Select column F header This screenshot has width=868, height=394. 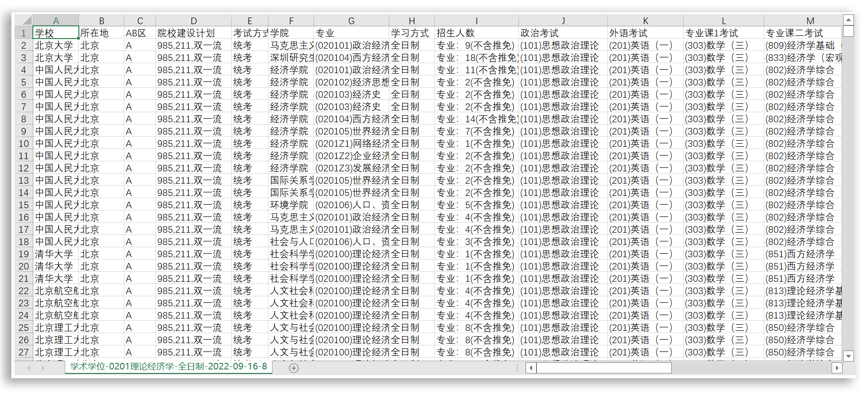pos(291,21)
